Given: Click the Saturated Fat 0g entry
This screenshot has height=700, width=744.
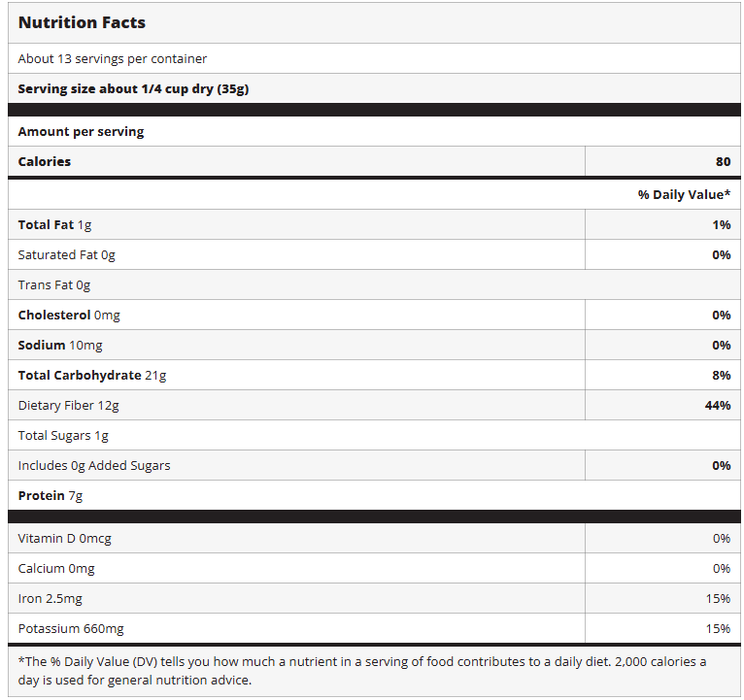Looking at the screenshot, I should (66, 254).
